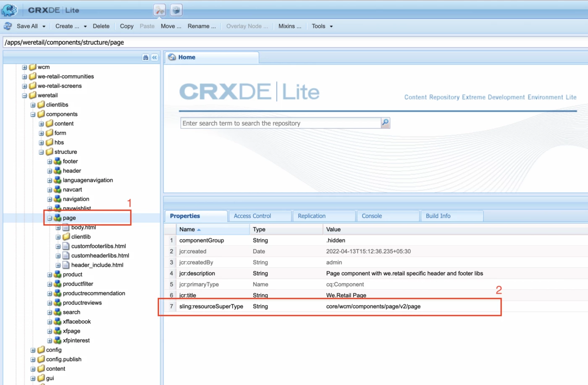Click the navcart component icon
The width and height of the screenshot is (588, 385).
58,190
